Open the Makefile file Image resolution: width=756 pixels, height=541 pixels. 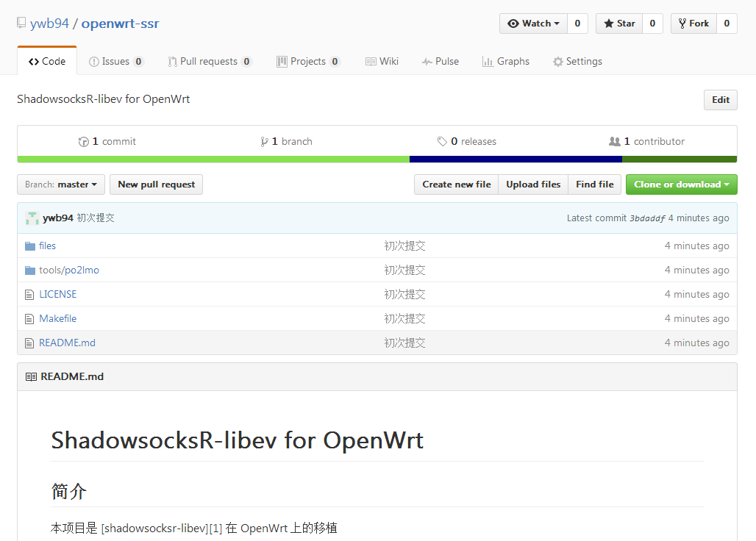coord(58,318)
